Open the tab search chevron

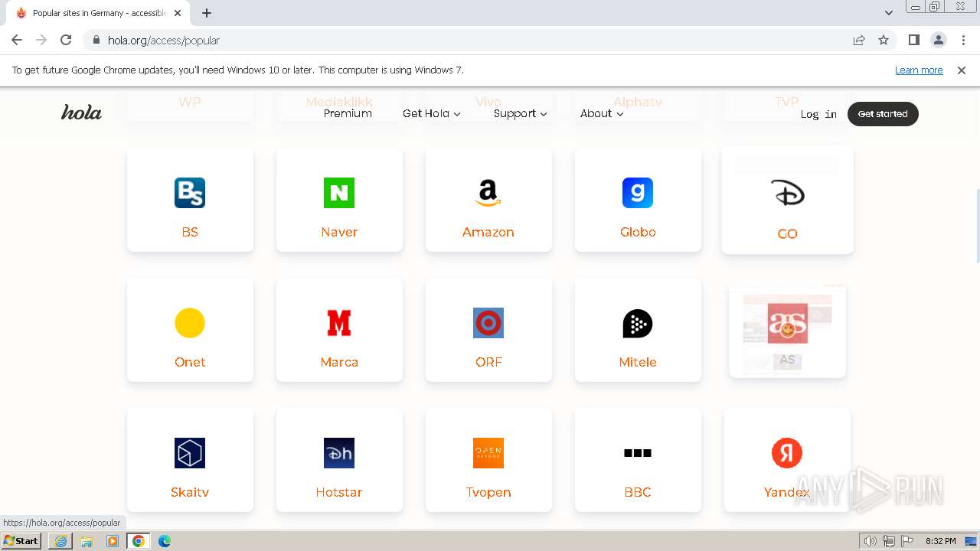tap(889, 13)
